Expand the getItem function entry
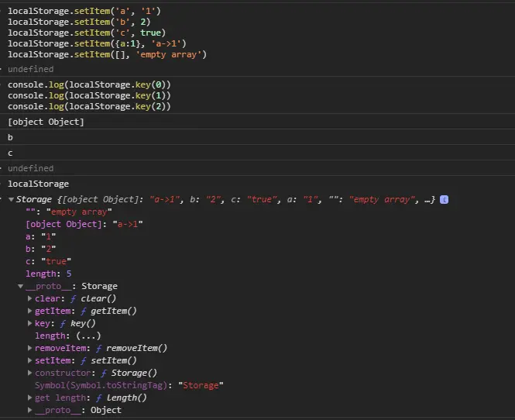The image size is (515, 420). pyautogui.click(x=29, y=311)
